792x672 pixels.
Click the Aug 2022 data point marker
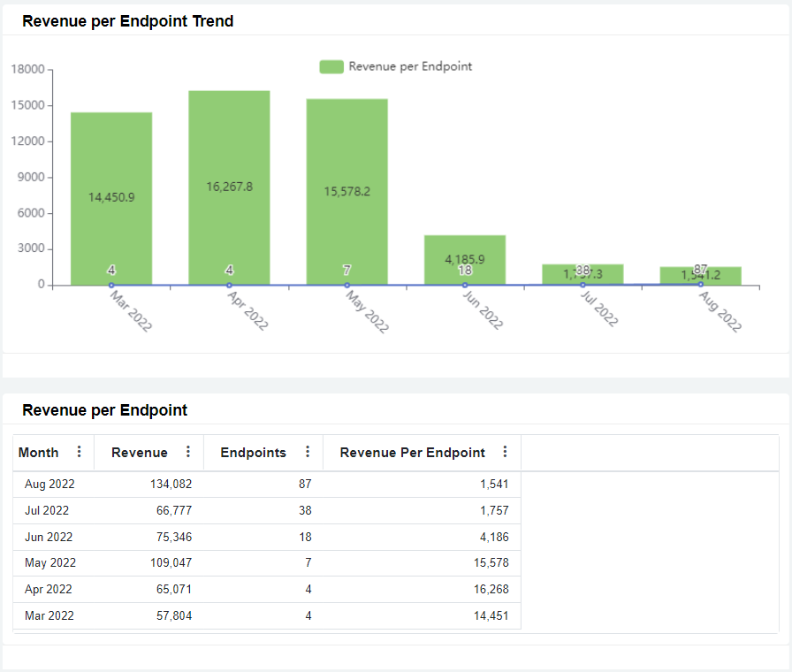coord(701,285)
